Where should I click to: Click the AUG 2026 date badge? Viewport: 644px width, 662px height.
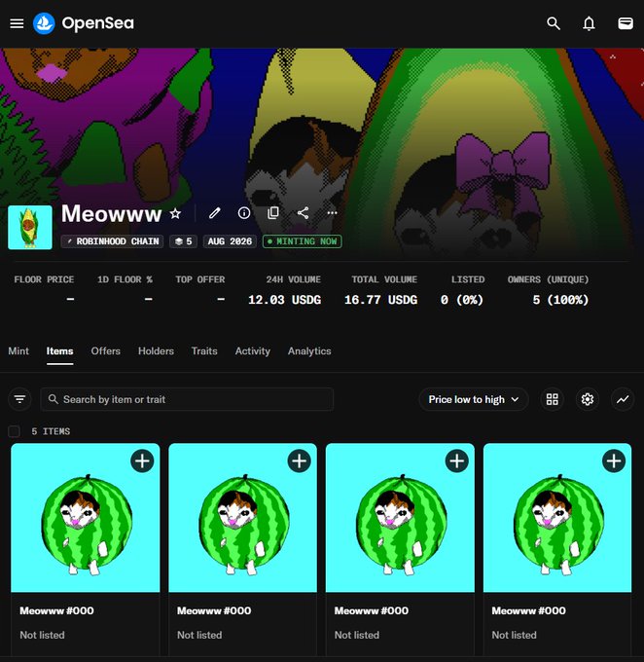230,241
